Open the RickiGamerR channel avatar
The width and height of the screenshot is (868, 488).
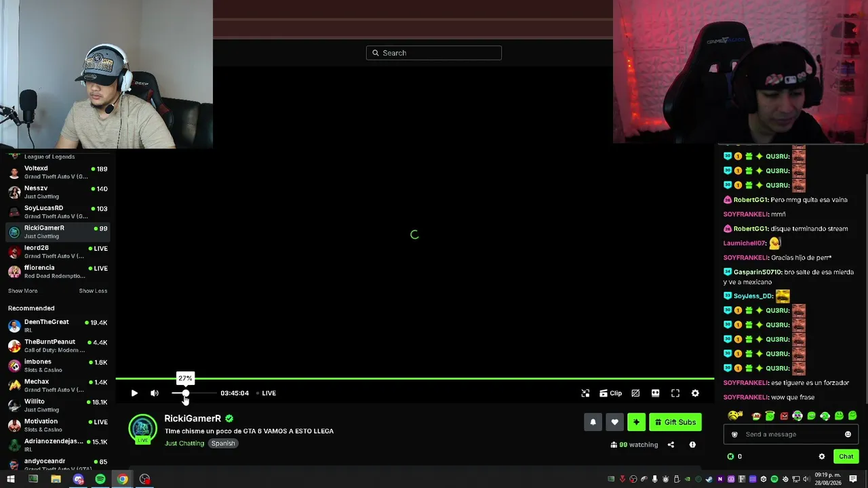142,428
